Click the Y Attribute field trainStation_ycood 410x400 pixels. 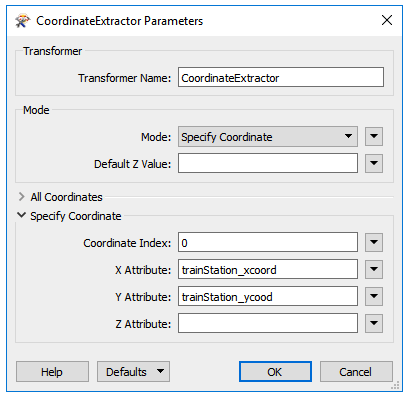[x=268, y=296]
